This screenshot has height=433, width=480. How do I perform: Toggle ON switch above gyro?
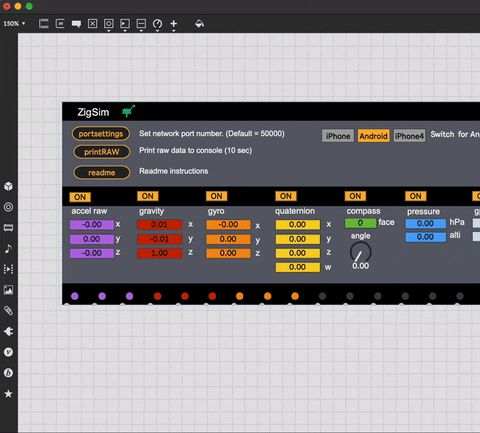coord(216,196)
